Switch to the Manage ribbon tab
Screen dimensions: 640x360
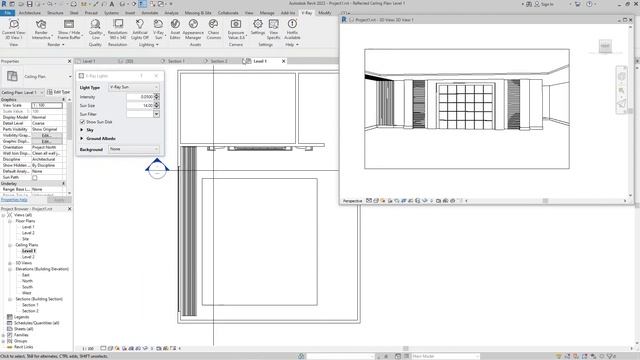point(267,13)
